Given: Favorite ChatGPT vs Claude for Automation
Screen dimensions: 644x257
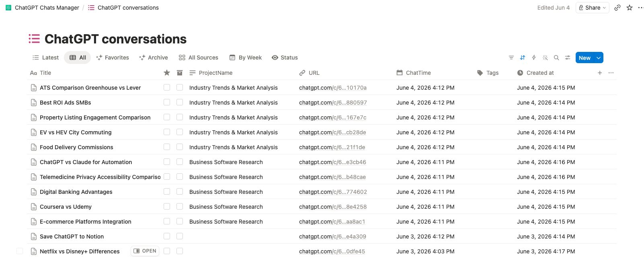Looking at the screenshot, I should coord(167,162).
